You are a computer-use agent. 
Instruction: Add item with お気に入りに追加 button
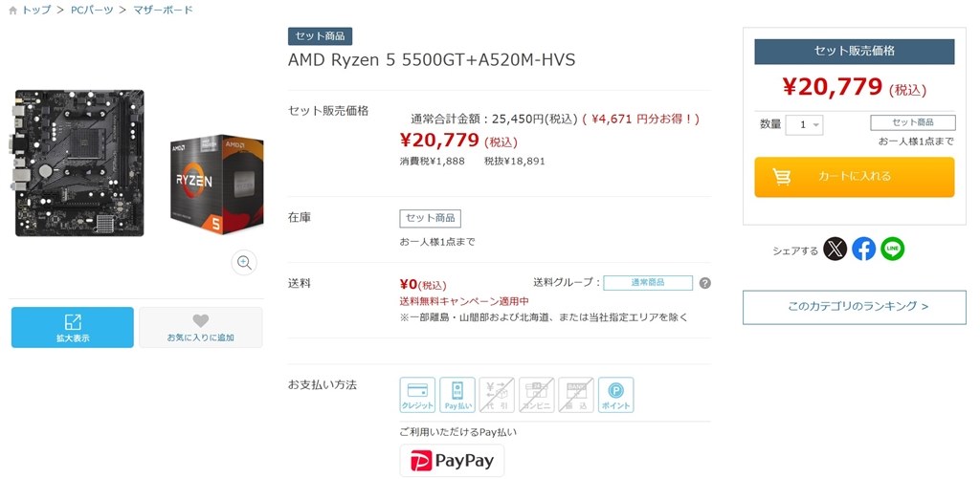(x=201, y=327)
